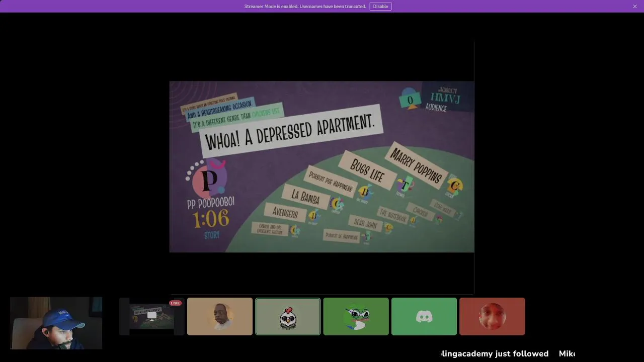Click the red LIVE badge on stream tile
This screenshot has height=362, width=644.
(175, 303)
